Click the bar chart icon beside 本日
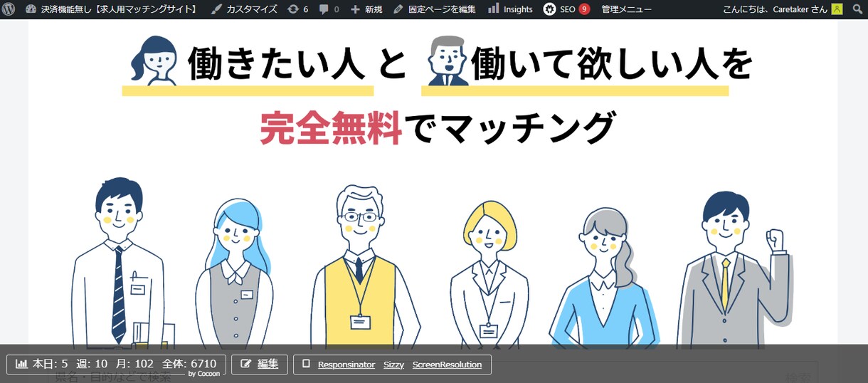This screenshot has height=383, width=868. click(x=21, y=364)
